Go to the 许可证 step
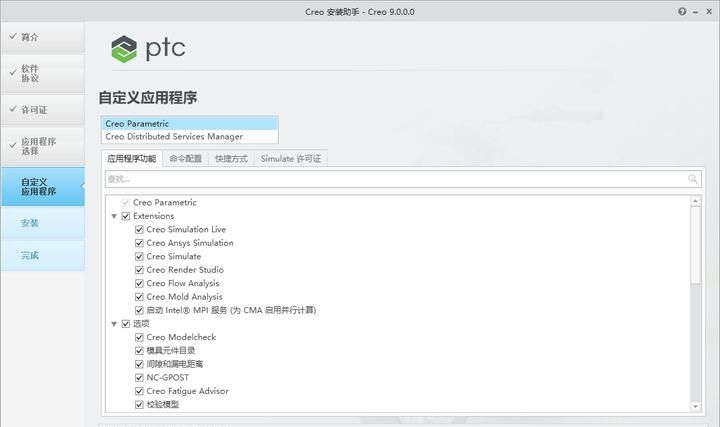Image resolution: width=720 pixels, height=427 pixels. point(43,110)
